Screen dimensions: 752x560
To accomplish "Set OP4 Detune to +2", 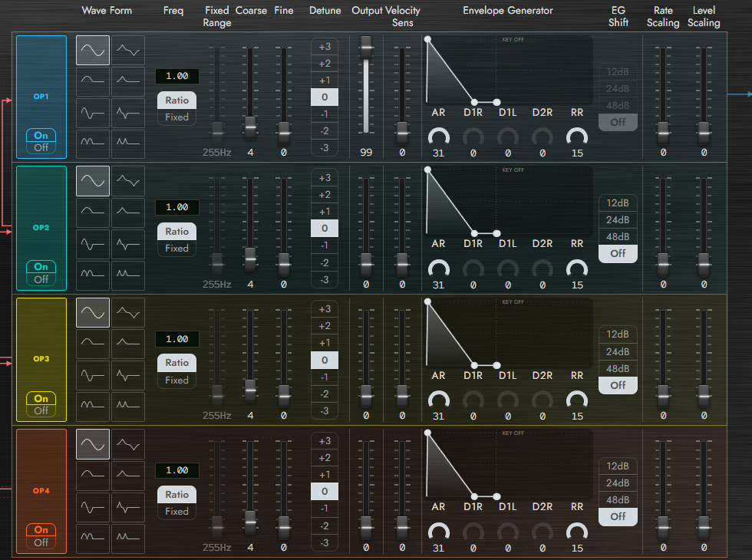I will 325,457.
